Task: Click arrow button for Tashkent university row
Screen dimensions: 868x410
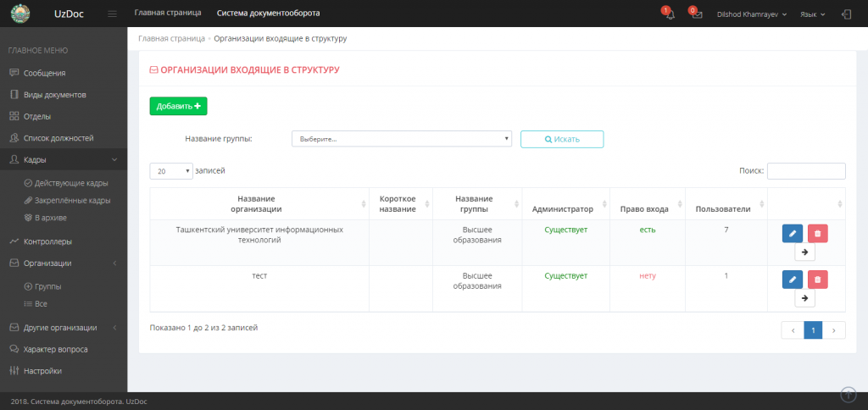Action: point(804,252)
